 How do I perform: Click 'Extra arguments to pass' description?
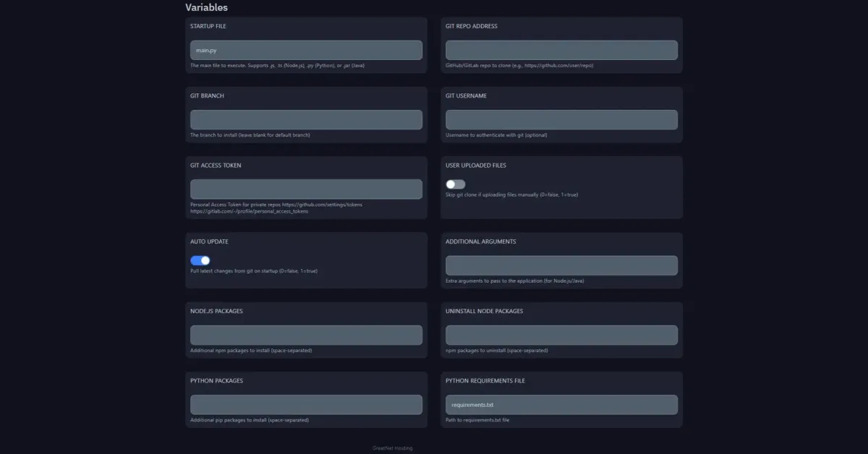(515, 280)
